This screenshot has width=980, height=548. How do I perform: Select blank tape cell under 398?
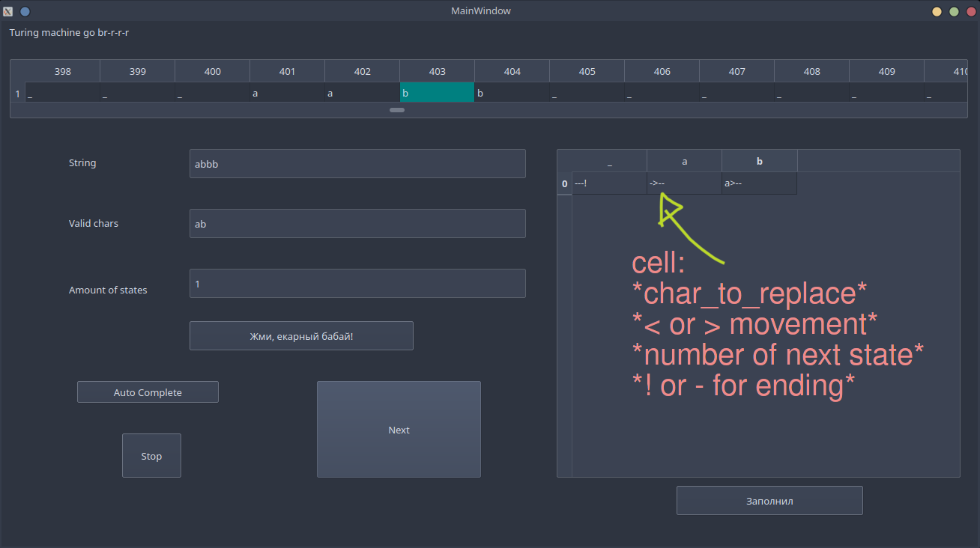62,92
